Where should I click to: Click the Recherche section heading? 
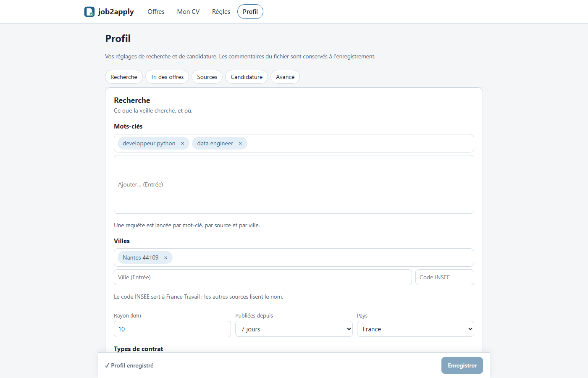point(132,100)
